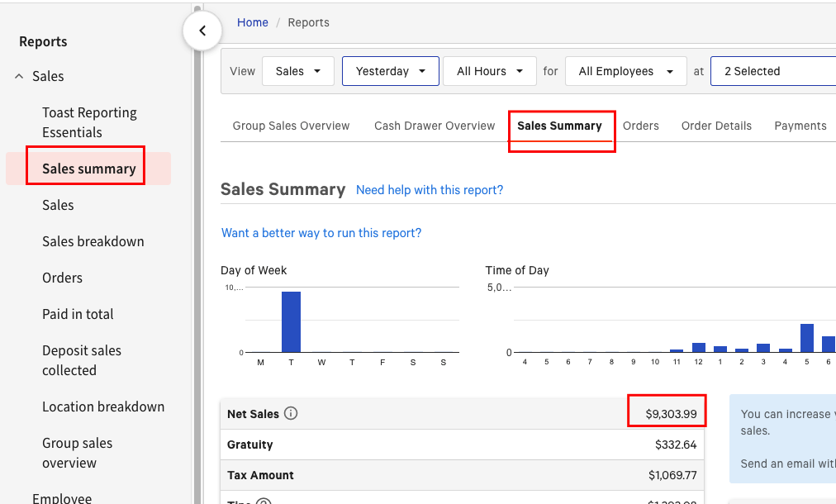836x504 pixels.
Task: Click the Net Sales info icon
Action: [x=291, y=414]
